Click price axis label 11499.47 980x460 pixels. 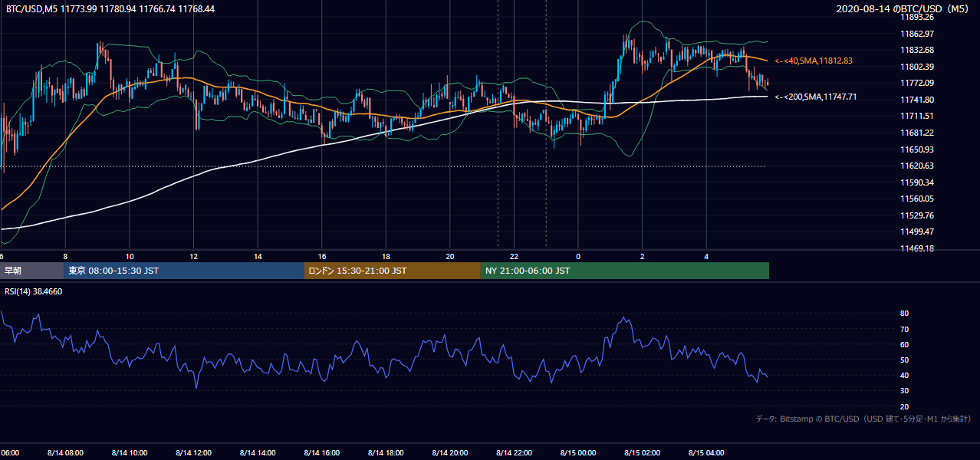(x=917, y=232)
